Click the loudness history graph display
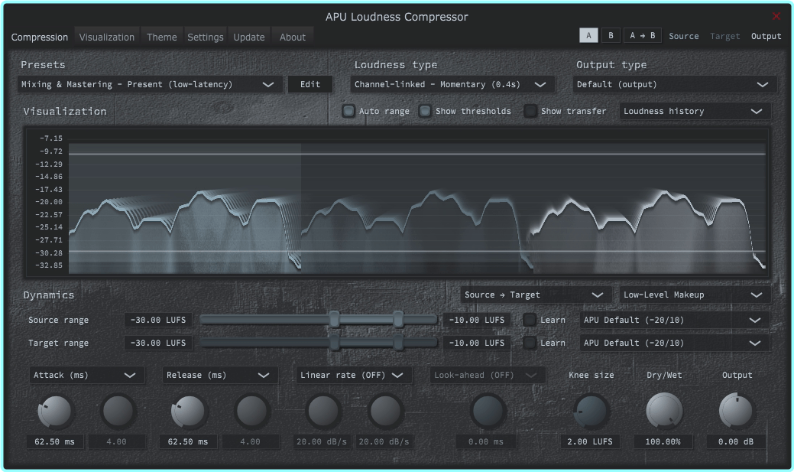794x472 pixels. coord(398,202)
